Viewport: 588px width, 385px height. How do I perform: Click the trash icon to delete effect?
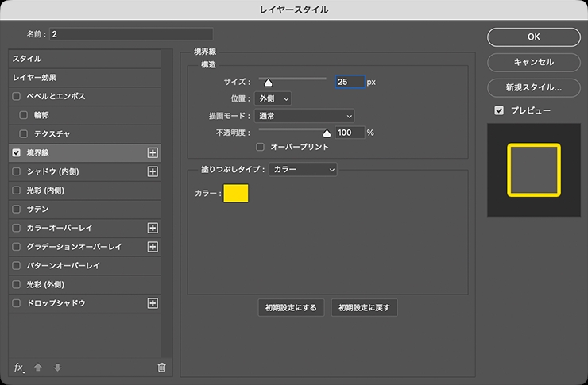tap(161, 368)
